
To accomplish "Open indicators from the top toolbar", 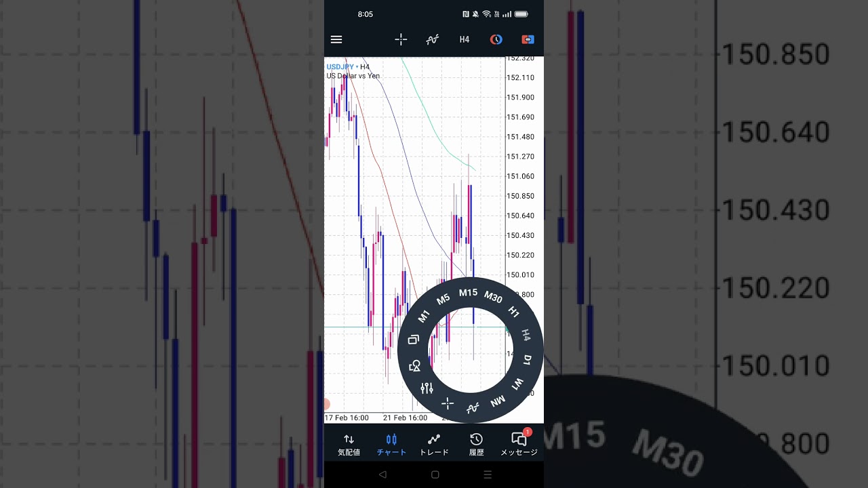I will coord(432,39).
